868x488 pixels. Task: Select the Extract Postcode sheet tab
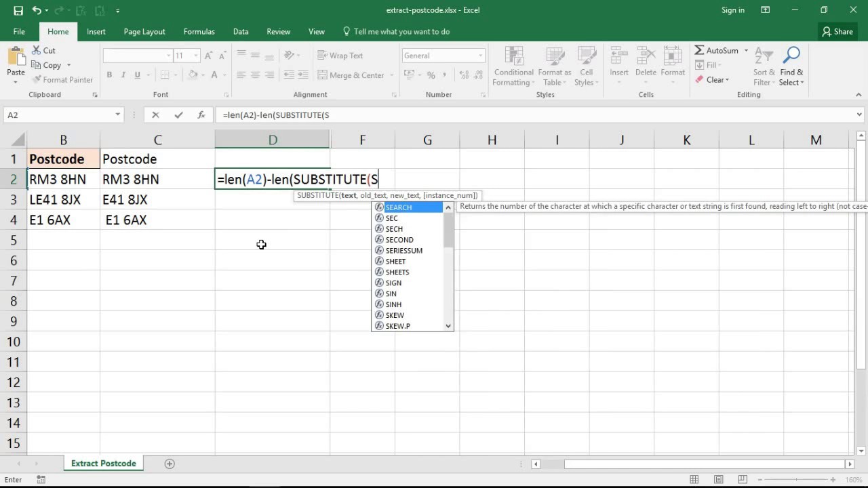click(x=104, y=464)
